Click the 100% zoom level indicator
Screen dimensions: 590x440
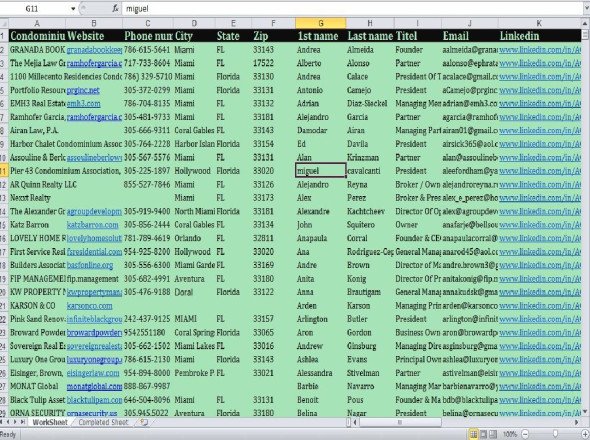(510, 434)
